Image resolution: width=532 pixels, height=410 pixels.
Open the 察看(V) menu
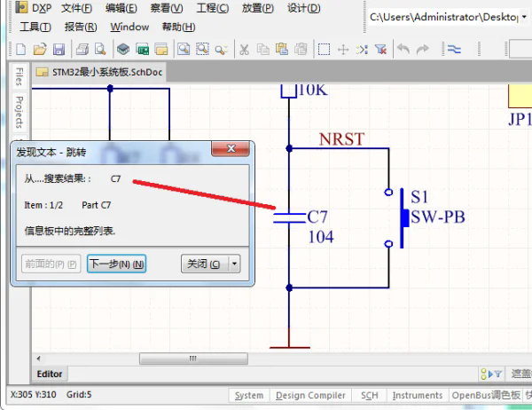167,8
